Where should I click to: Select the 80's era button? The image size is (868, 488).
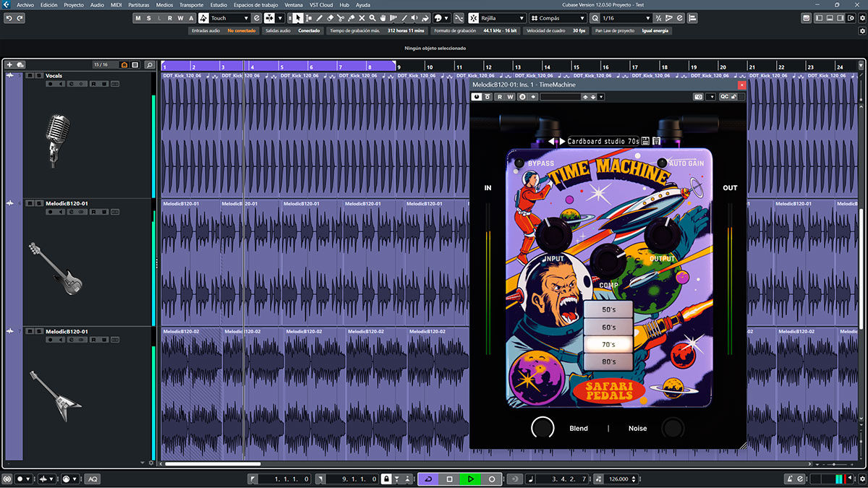click(608, 362)
